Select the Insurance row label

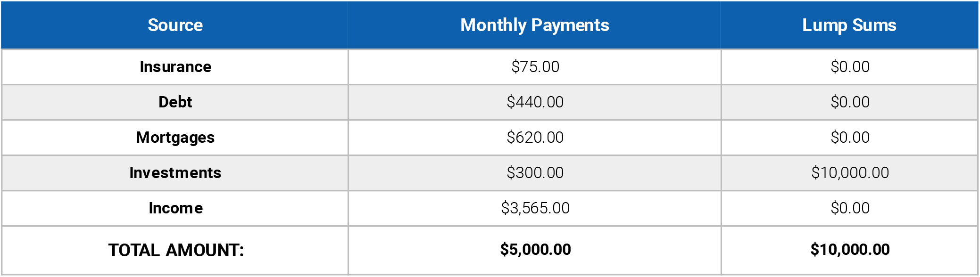point(175,67)
